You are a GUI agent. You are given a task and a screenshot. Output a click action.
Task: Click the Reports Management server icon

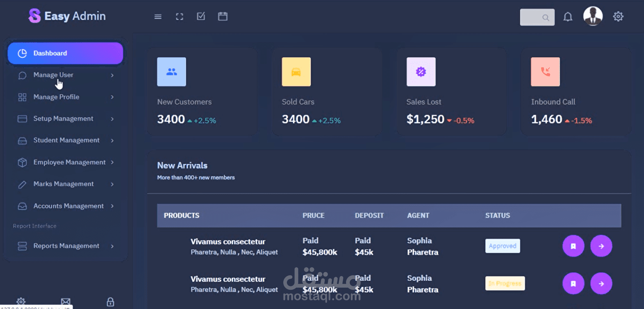pyautogui.click(x=22, y=246)
